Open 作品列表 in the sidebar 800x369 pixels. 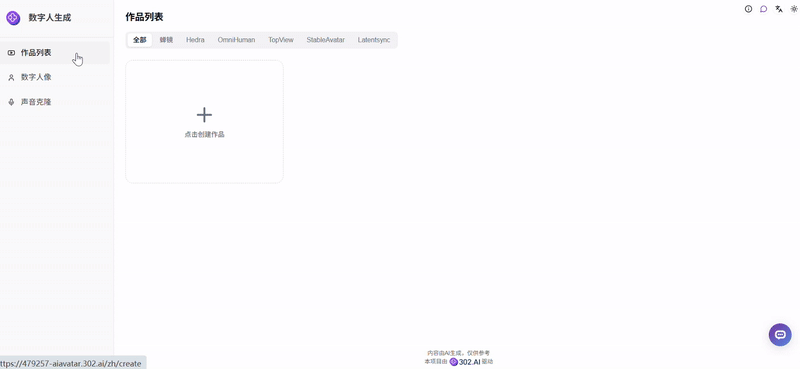[x=55, y=53]
